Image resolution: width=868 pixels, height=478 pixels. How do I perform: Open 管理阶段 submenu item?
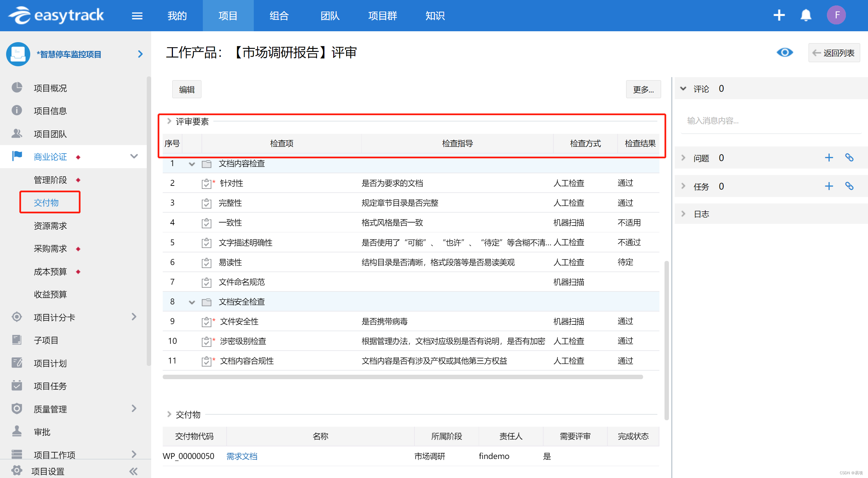50,180
